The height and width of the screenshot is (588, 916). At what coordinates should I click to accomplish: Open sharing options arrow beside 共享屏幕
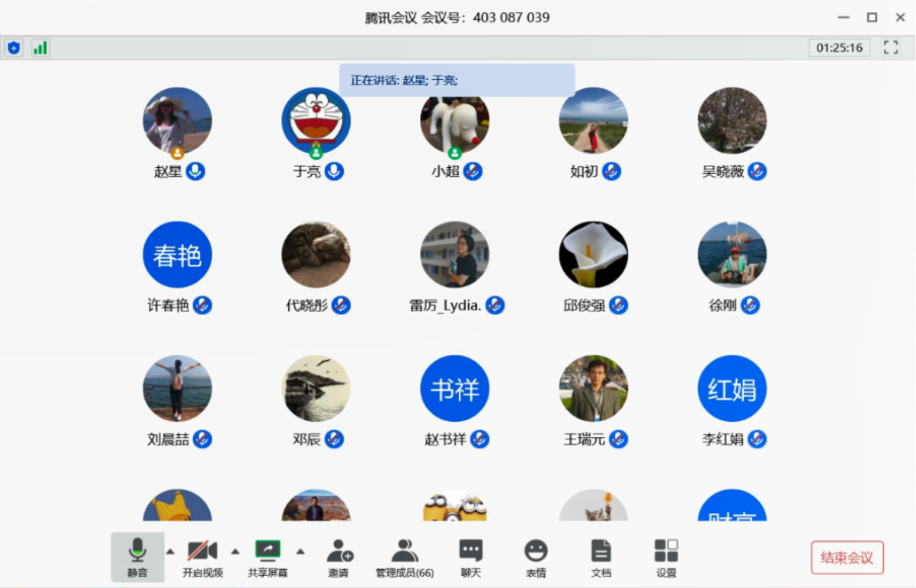(301, 551)
